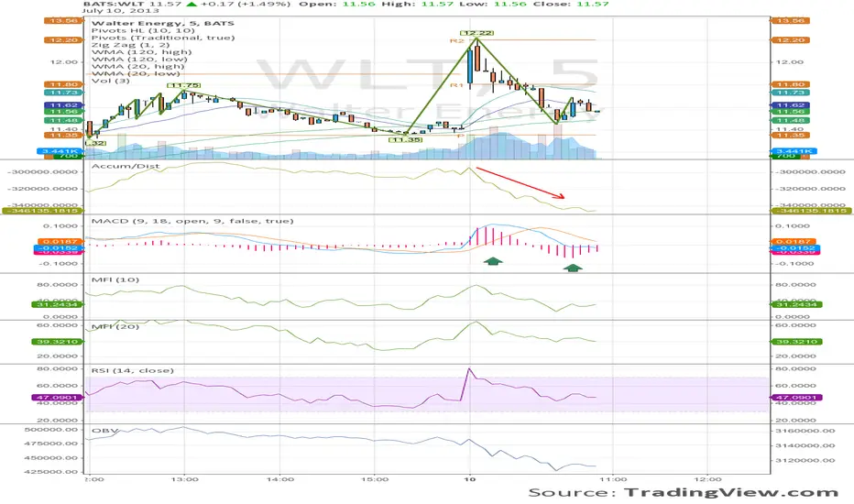Click the +0.17 (+1.49%) change value
The image size is (854, 504).
coord(244,4)
